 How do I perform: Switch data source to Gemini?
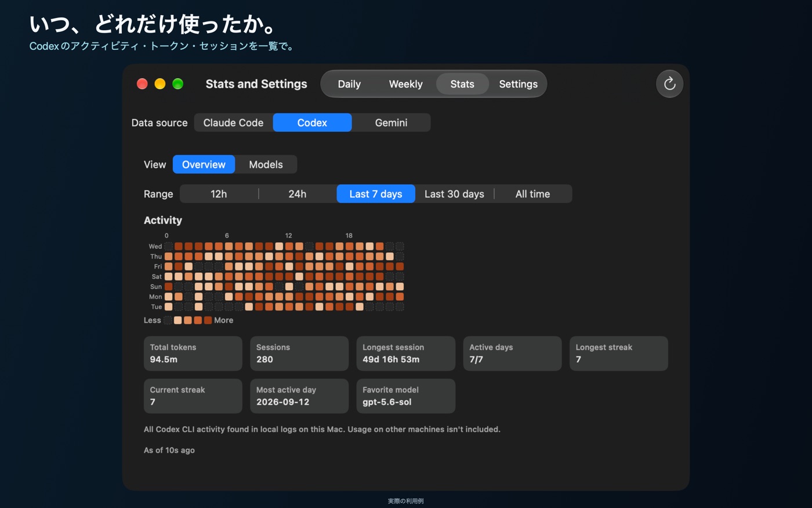391,123
